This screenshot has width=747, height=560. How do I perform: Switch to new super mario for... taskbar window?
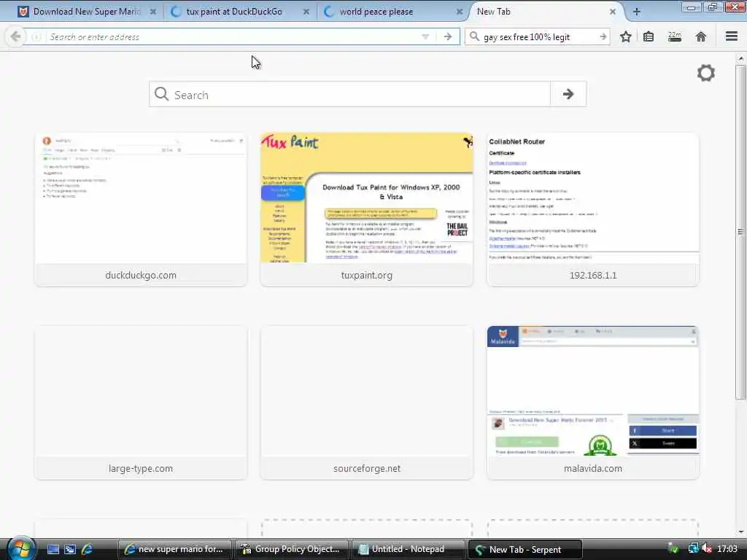point(174,549)
